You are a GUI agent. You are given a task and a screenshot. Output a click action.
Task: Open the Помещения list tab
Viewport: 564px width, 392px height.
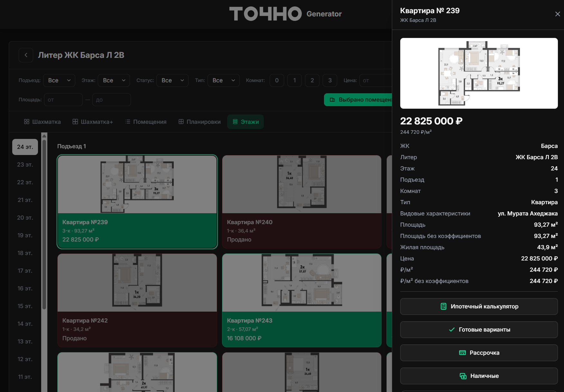[x=146, y=122]
